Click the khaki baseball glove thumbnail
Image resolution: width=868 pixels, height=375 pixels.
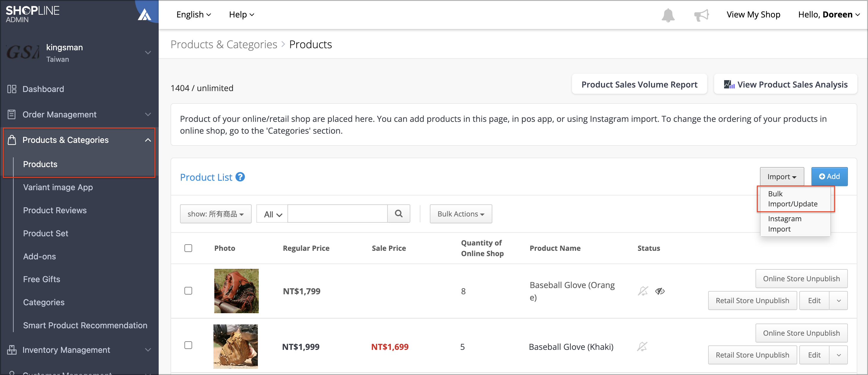[x=236, y=346]
